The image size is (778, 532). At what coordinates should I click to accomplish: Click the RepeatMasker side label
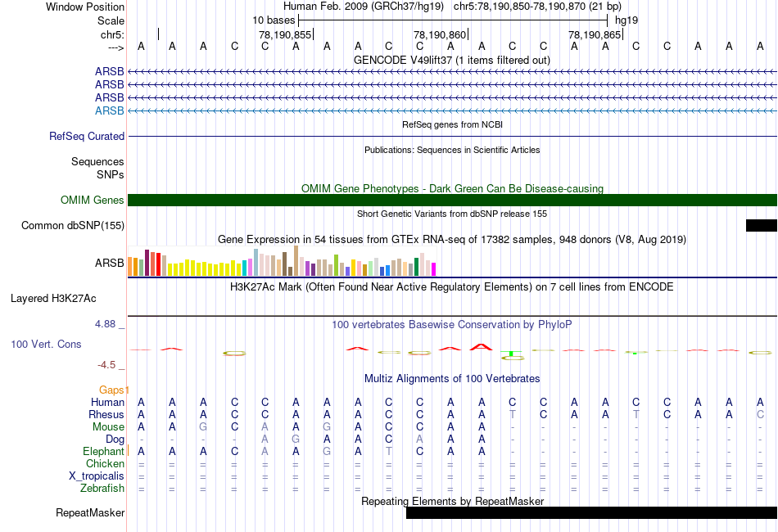(x=90, y=512)
